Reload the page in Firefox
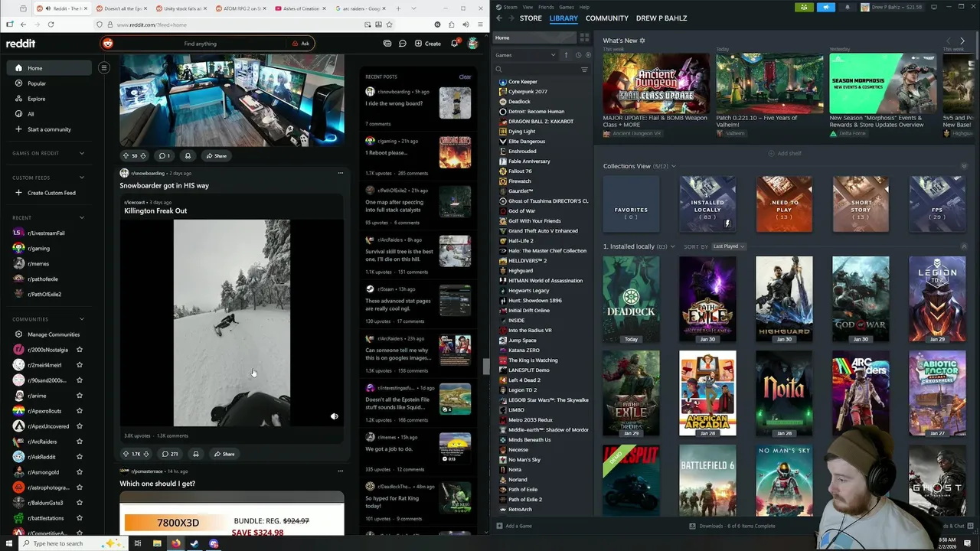The image size is (980, 551). click(51, 24)
